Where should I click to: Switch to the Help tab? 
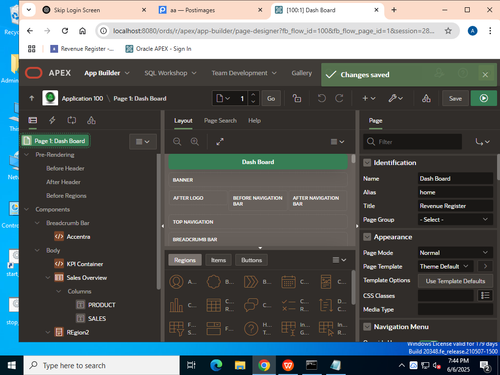[x=254, y=120]
